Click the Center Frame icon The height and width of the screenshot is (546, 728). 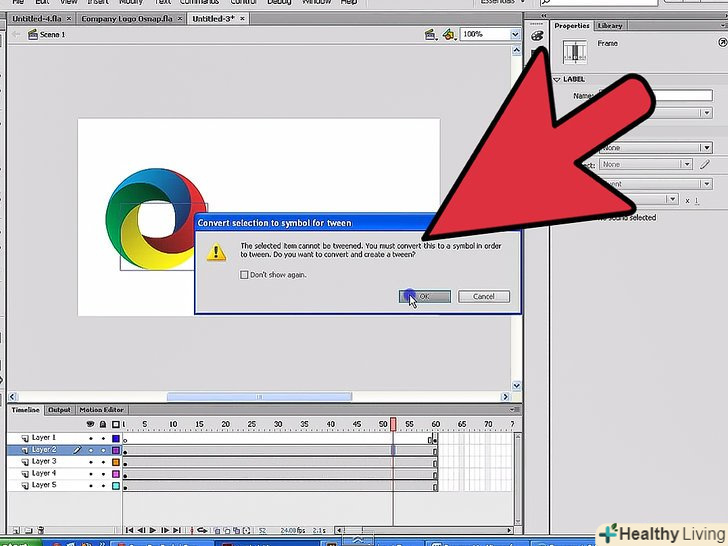[x=192, y=530]
